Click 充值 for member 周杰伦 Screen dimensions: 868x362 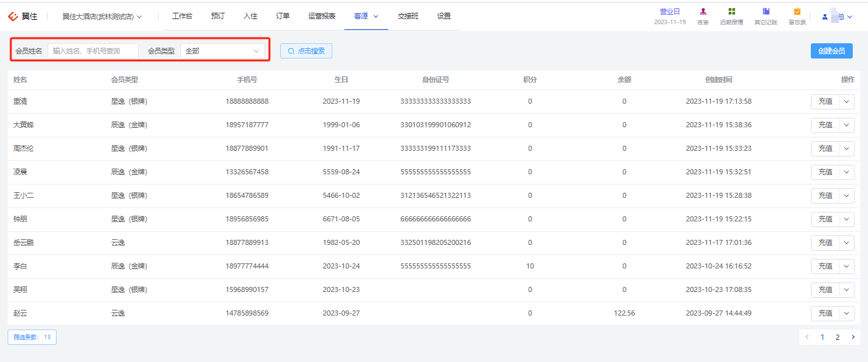click(825, 148)
